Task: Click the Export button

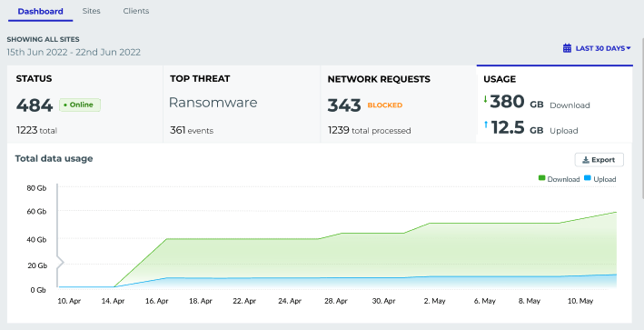Action: coord(599,160)
